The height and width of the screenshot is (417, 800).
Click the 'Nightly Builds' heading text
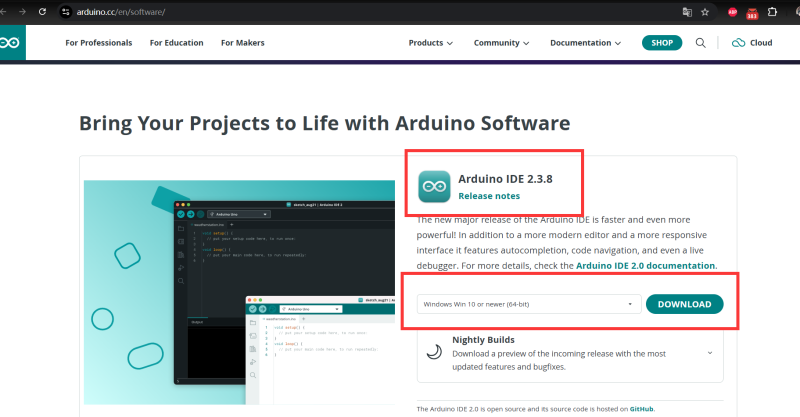pos(483,340)
